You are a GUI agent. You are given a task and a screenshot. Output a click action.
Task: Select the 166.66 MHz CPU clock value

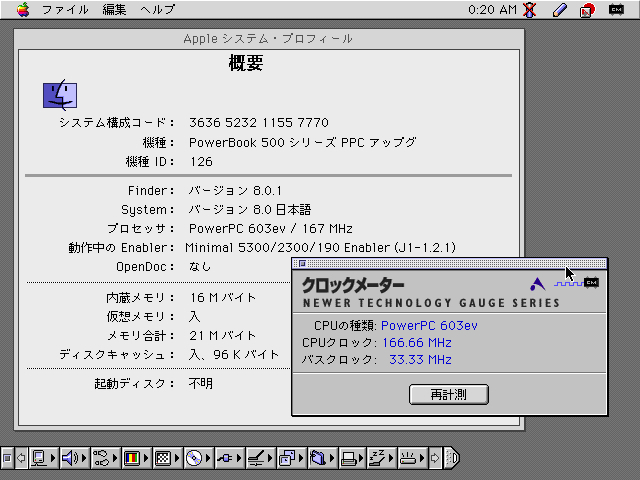pos(417,342)
